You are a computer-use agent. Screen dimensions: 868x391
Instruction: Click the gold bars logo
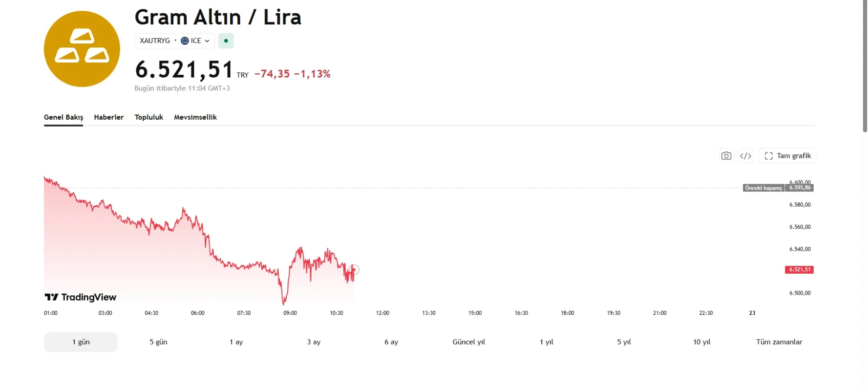tap(82, 49)
